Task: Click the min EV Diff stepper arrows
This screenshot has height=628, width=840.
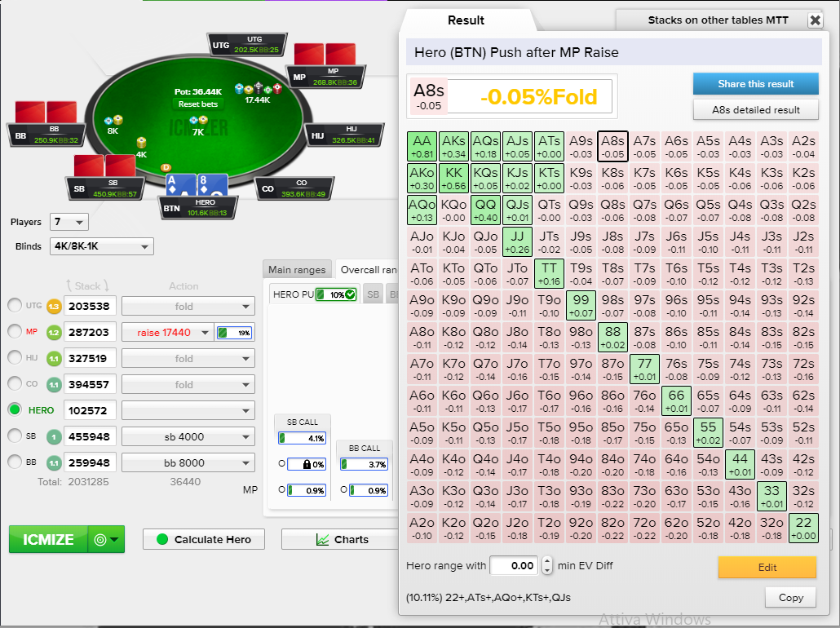Action: [547, 566]
